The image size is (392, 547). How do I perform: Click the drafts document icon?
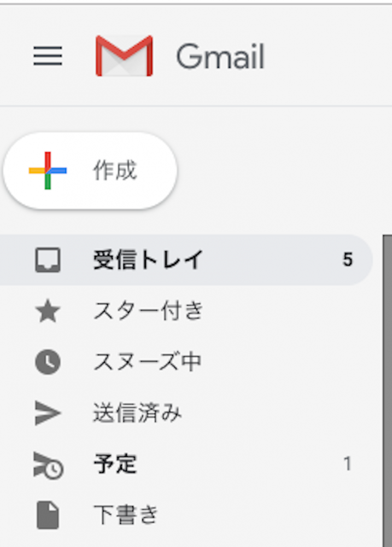pos(48,515)
